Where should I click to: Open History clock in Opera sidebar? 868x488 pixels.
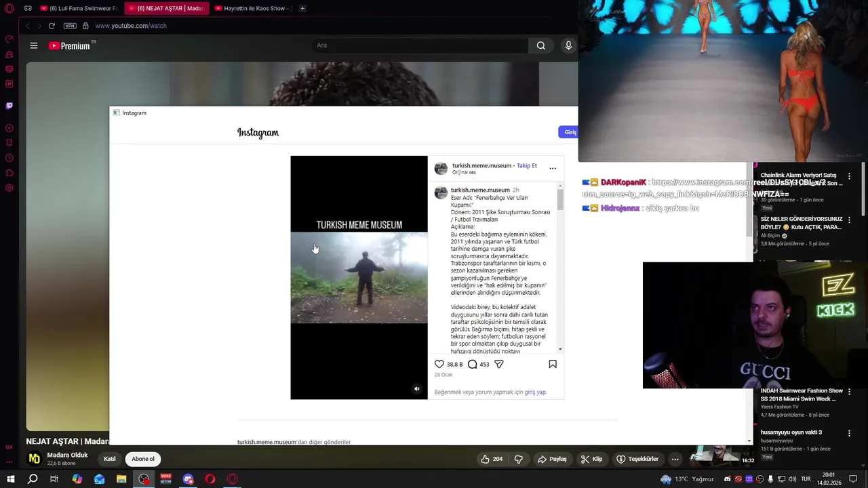click(9, 158)
